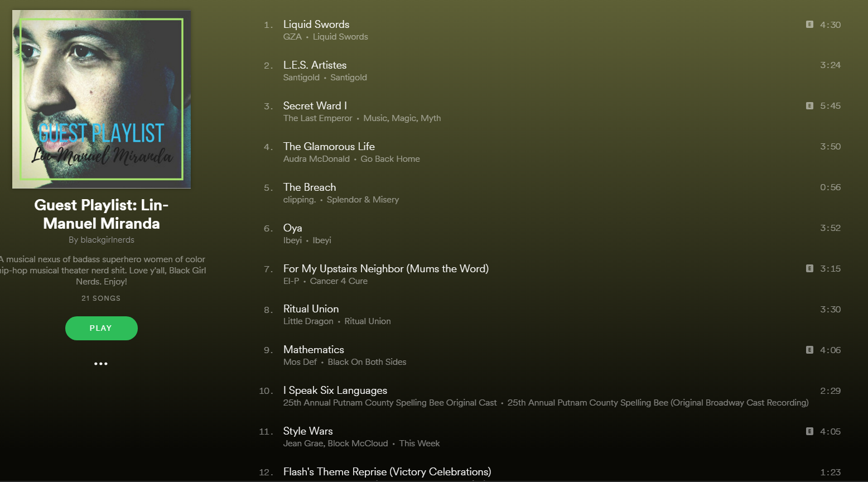Open the clipping. artist page
This screenshot has width=868, height=482.
coord(300,200)
